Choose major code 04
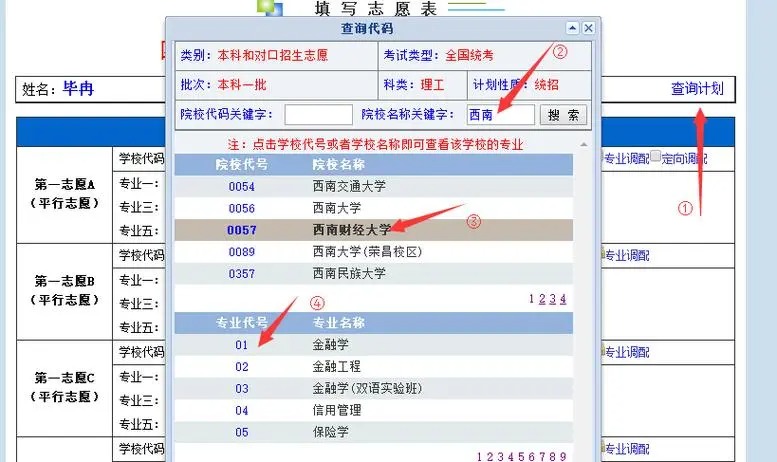Image resolution: width=777 pixels, height=462 pixels. pyautogui.click(x=241, y=410)
